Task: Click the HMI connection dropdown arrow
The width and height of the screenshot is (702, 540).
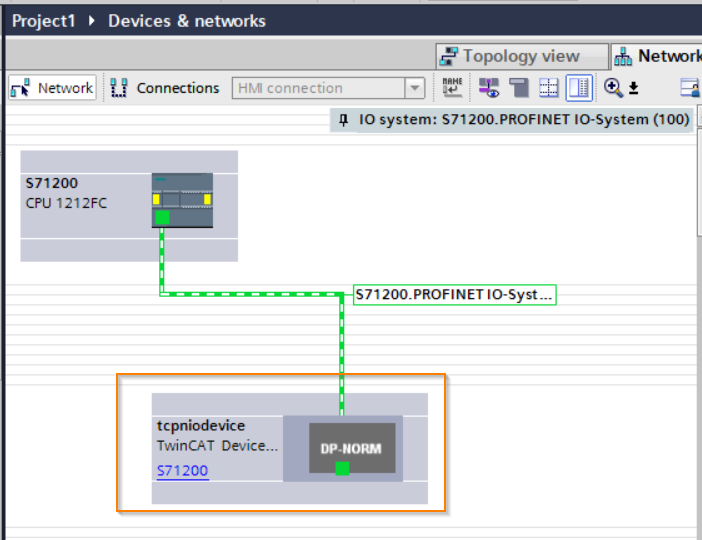Action: pyautogui.click(x=415, y=88)
